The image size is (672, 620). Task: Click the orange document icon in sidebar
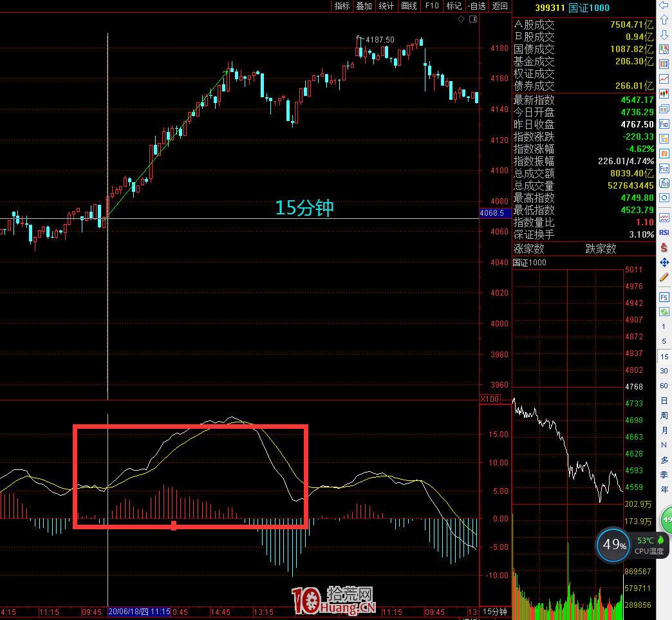(664, 153)
